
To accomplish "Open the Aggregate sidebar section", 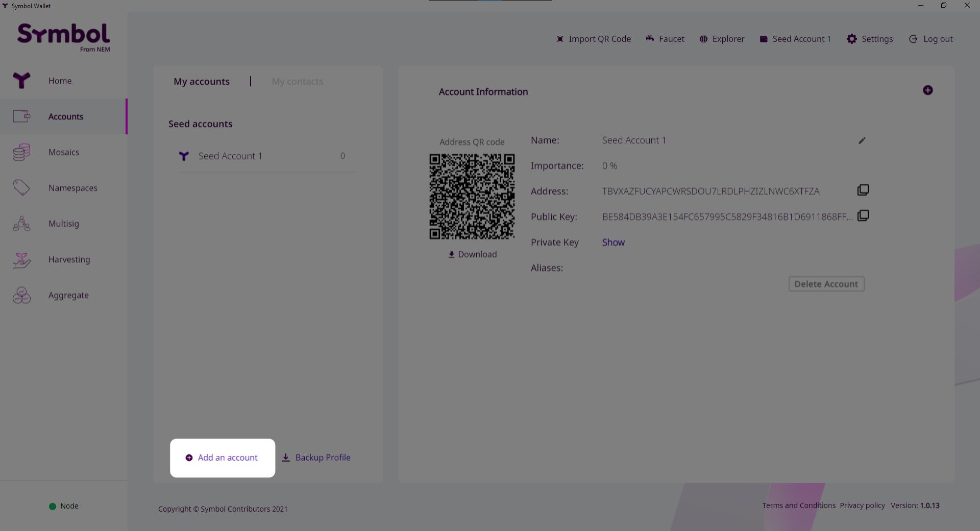I will (x=68, y=295).
